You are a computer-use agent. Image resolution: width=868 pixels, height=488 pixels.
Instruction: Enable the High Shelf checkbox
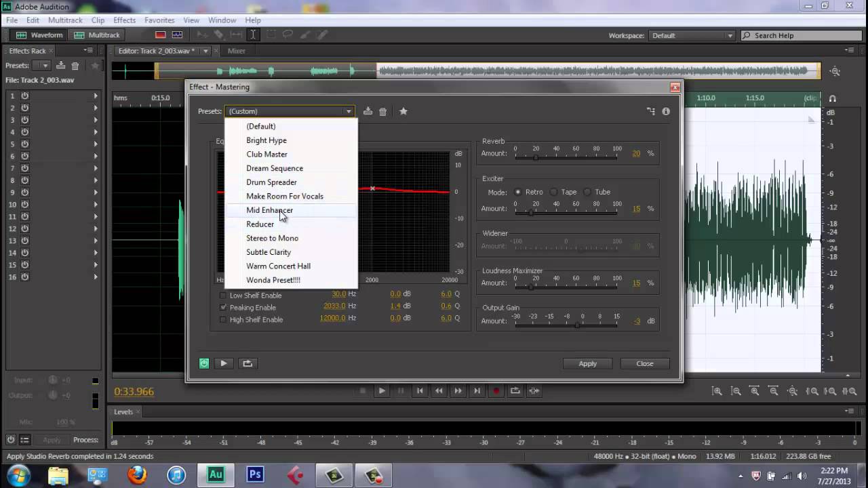(x=223, y=320)
